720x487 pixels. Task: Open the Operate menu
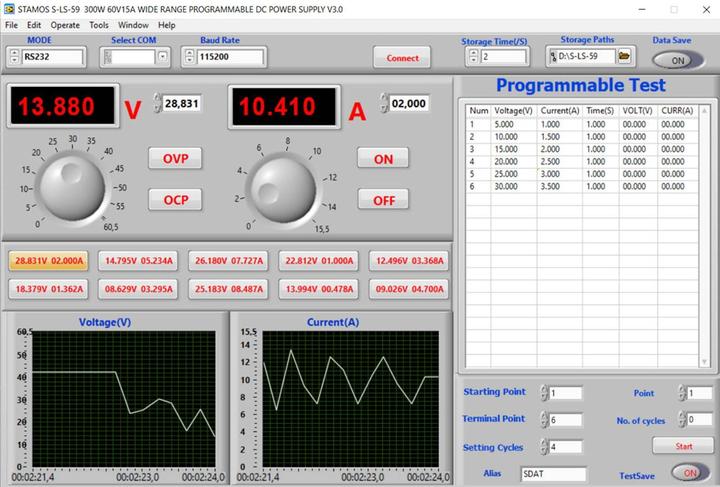tap(65, 25)
